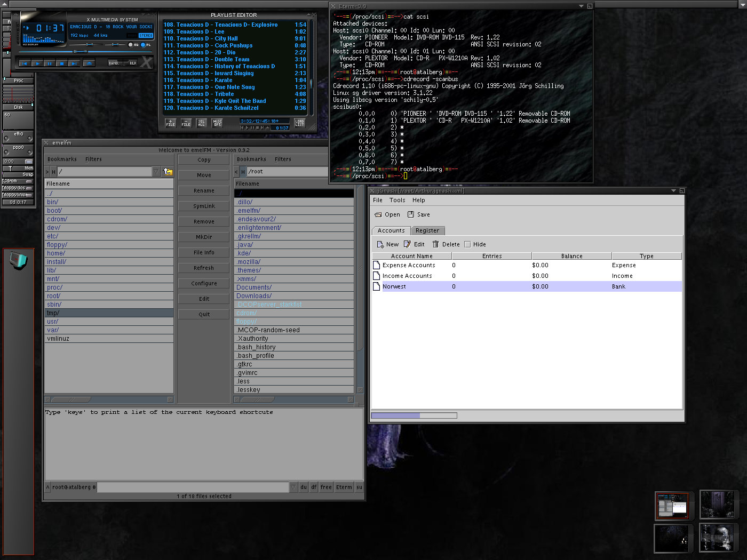Click the MkDir button in emelFM

point(204,237)
